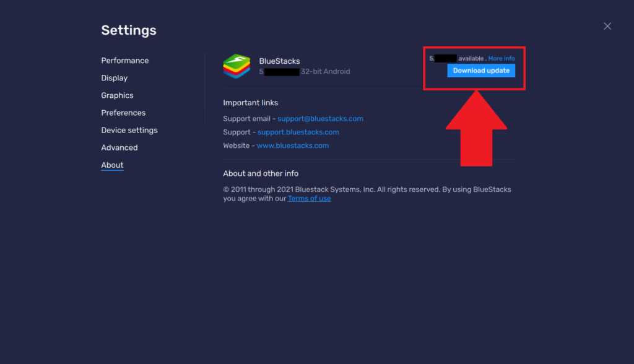
Task: Click the BlueStacks product name text
Action: (x=279, y=61)
